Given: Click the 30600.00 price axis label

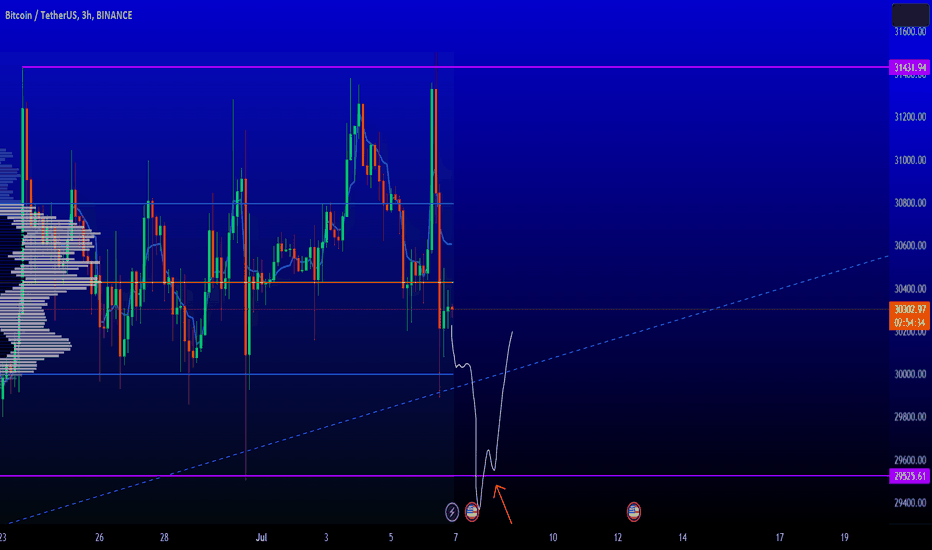Looking at the screenshot, I should 909,245.
